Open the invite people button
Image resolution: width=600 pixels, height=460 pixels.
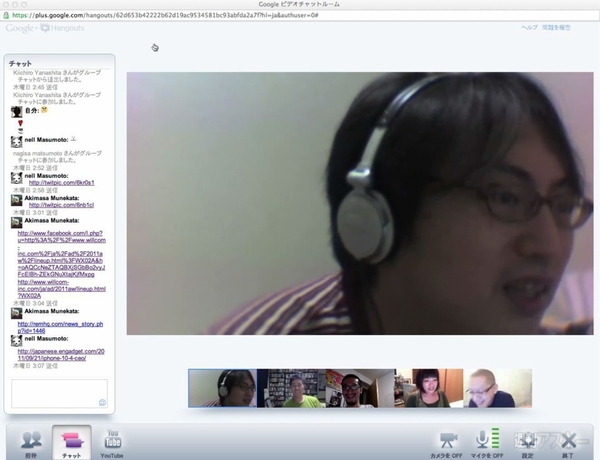[x=31, y=442]
